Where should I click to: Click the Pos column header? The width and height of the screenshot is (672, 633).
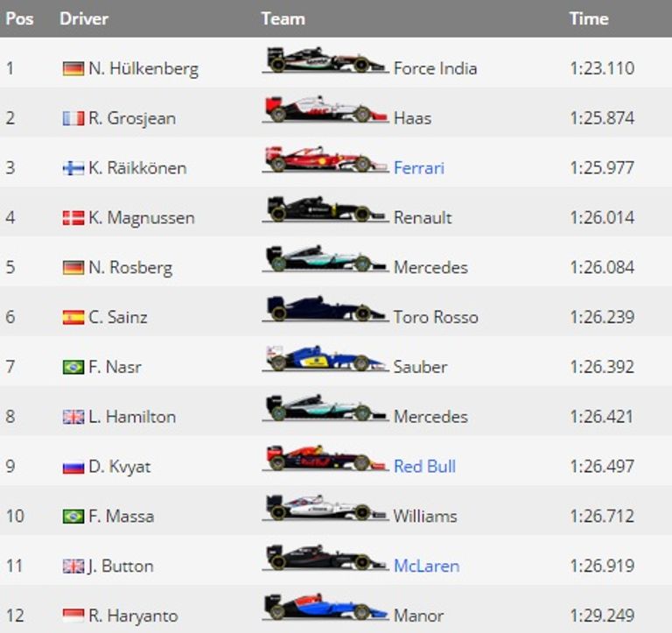pos(19,18)
